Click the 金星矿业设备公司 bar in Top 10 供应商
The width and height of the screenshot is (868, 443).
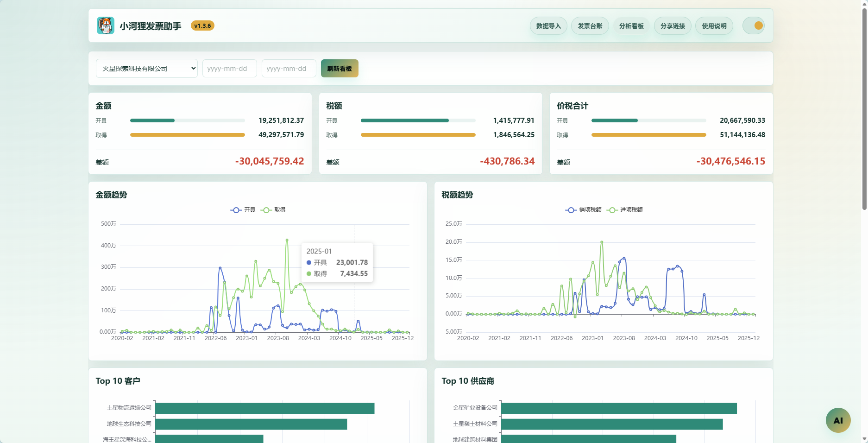point(619,408)
